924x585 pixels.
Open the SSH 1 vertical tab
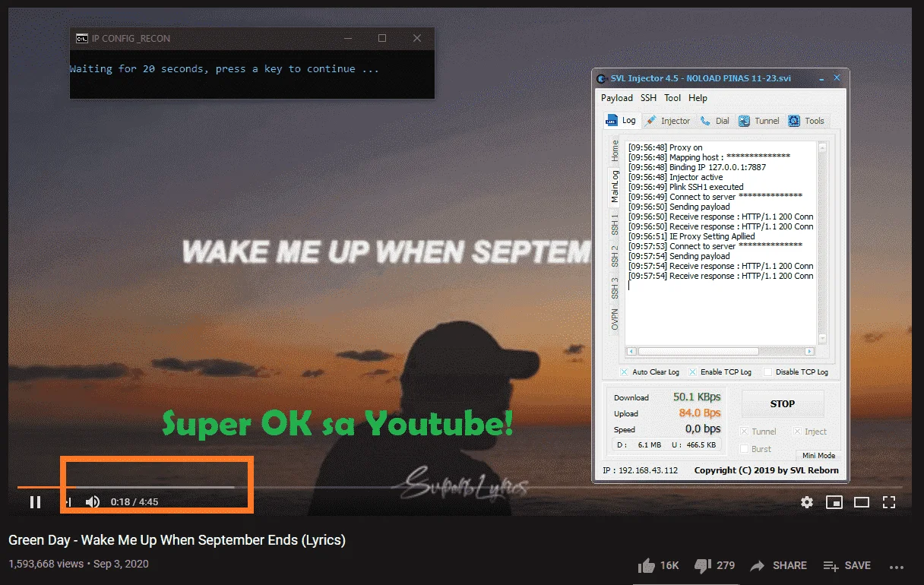click(615, 225)
